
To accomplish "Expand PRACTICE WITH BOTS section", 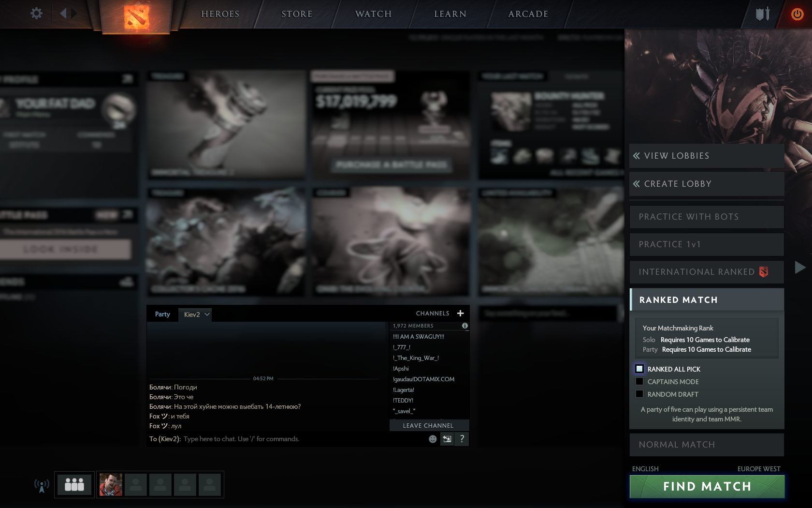I will click(707, 217).
